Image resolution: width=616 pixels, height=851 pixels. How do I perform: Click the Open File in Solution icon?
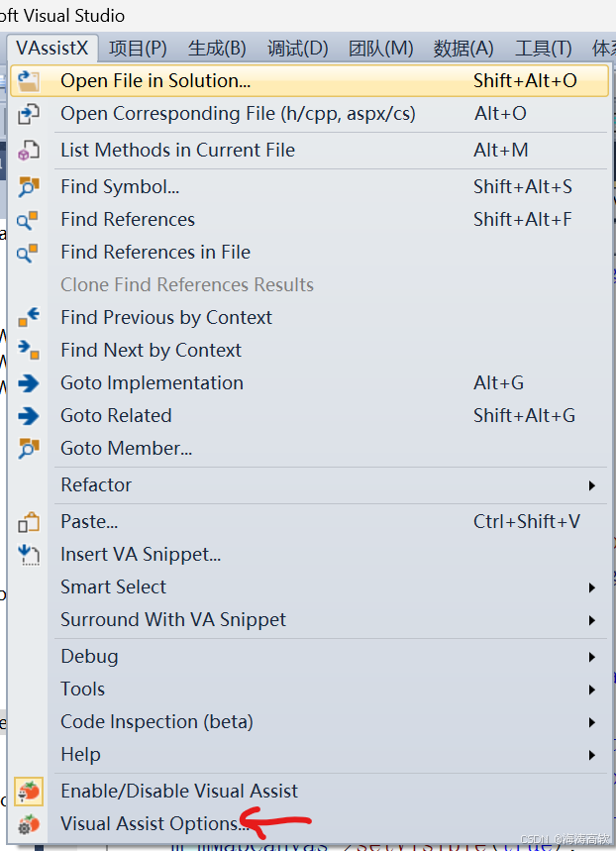coord(29,81)
